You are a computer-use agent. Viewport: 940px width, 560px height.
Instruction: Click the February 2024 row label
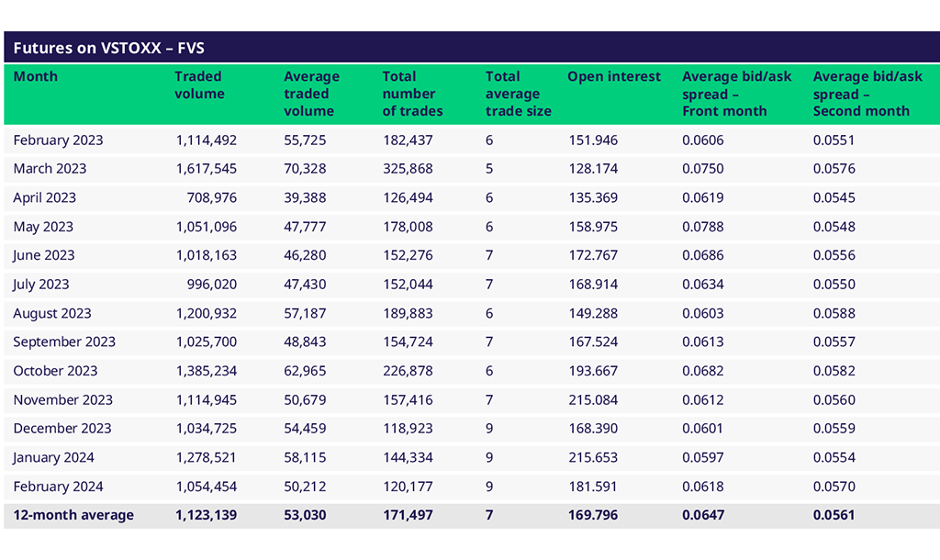point(58,487)
